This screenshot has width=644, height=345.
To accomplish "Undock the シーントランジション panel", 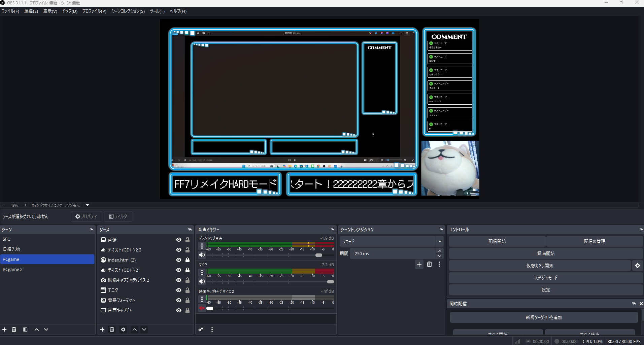I will point(441,230).
